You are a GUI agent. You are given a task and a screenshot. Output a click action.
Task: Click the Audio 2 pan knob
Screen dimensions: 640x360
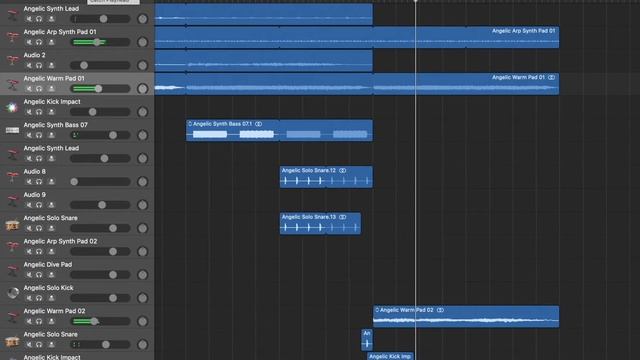point(142,65)
